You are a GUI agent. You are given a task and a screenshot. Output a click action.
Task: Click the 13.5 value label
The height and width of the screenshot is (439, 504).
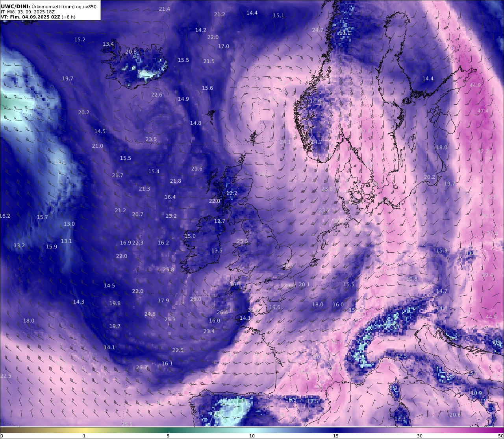pyautogui.click(x=217, y=250)
